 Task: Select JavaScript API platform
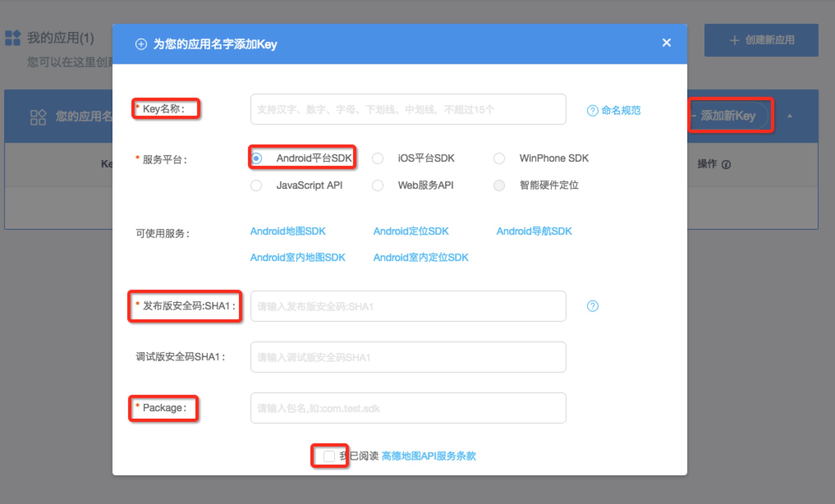[x=256, y=186]
